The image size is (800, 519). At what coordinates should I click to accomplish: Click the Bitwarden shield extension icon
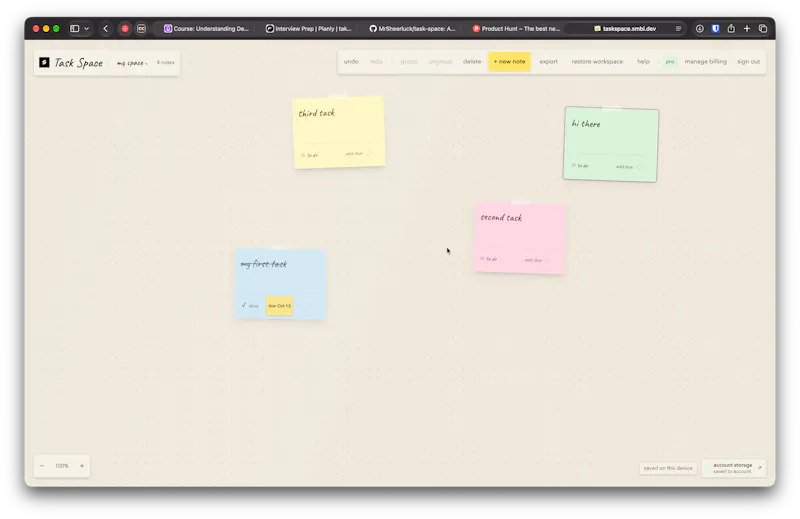pyautogui.click(x=715, y=29)
